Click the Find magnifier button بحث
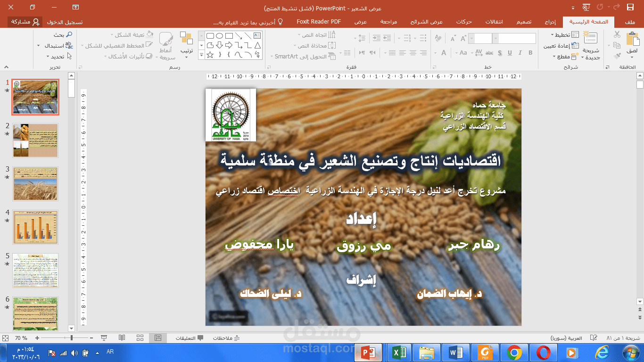Viewport: 644px width, 362px height. [63, 35]
